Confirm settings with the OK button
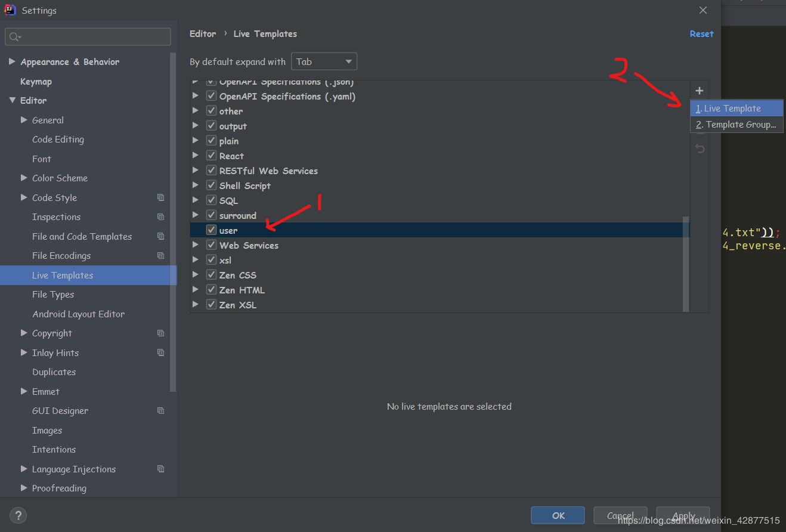The image size is (786, 532). tap(558, 515)
